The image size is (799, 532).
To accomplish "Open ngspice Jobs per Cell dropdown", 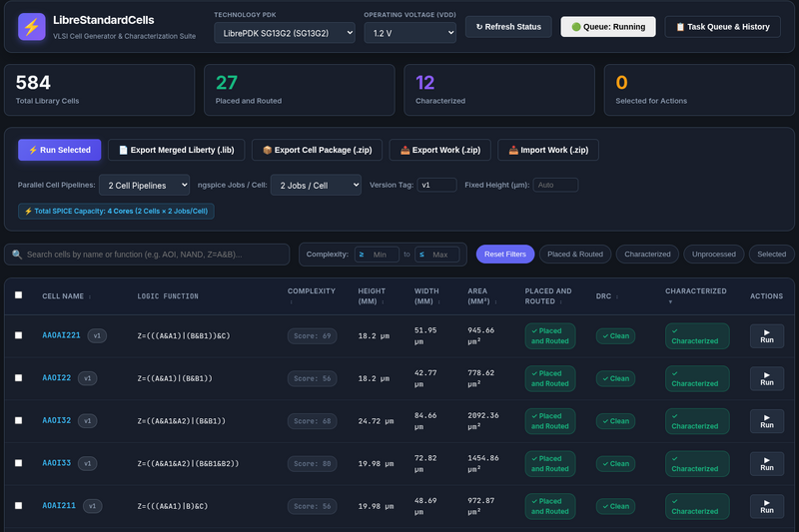I will tap(316, 186).
